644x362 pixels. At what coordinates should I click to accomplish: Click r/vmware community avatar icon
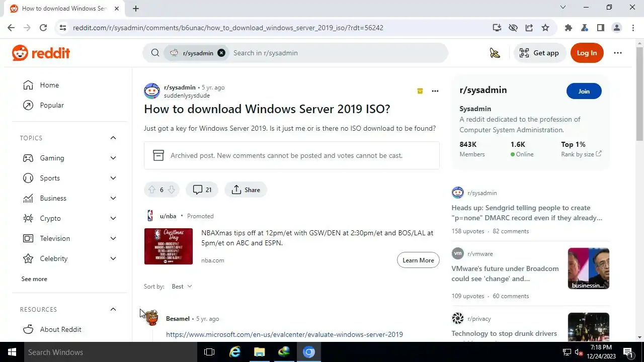[x=457, y=253]
